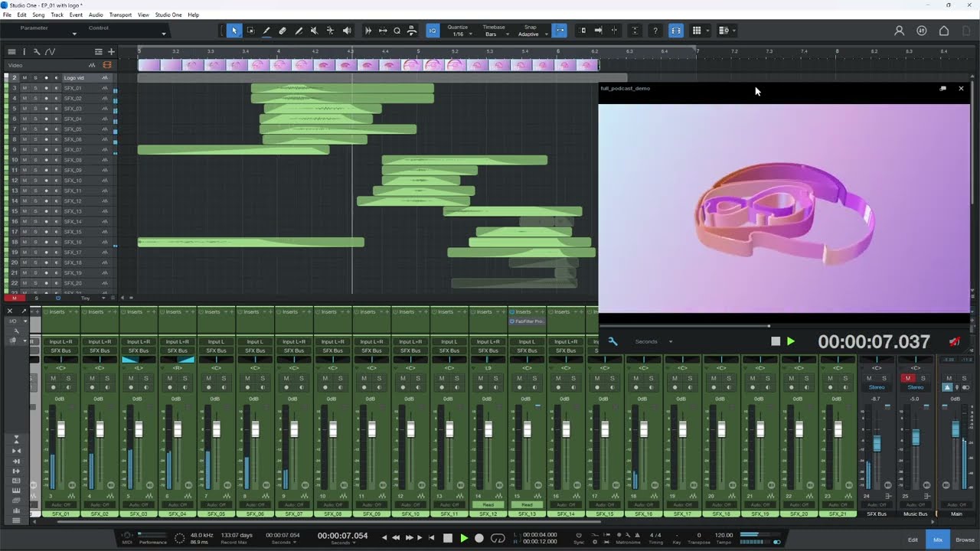Select the Bend tool
The height and width of the screenshot is (551, 980).
point(330,31)
